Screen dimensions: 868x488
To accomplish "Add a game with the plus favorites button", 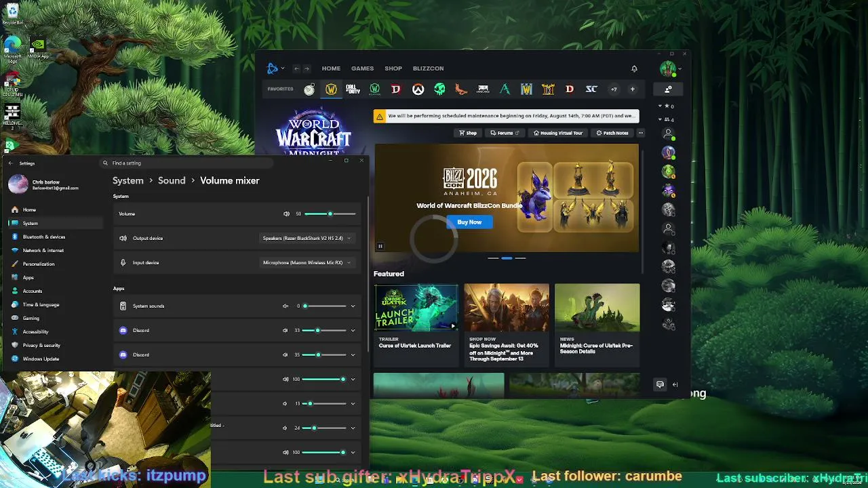I will click(633, 89).
